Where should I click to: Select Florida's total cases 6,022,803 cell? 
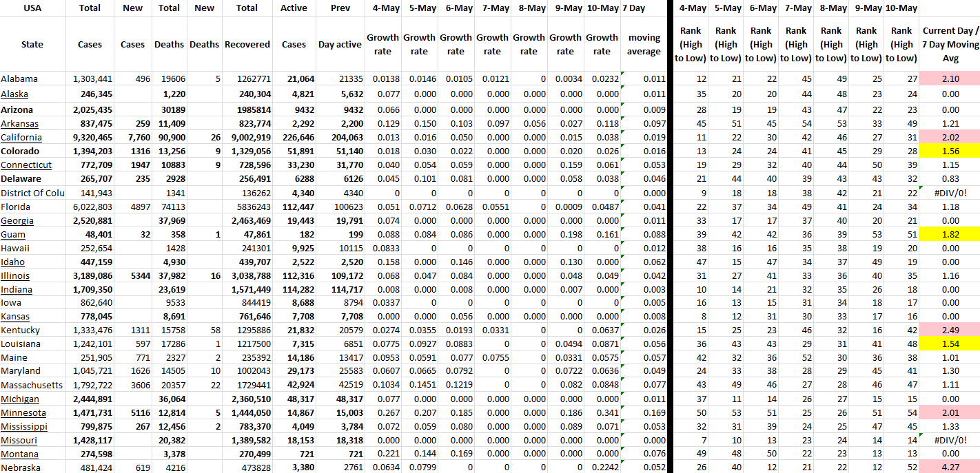pos(91,207)
